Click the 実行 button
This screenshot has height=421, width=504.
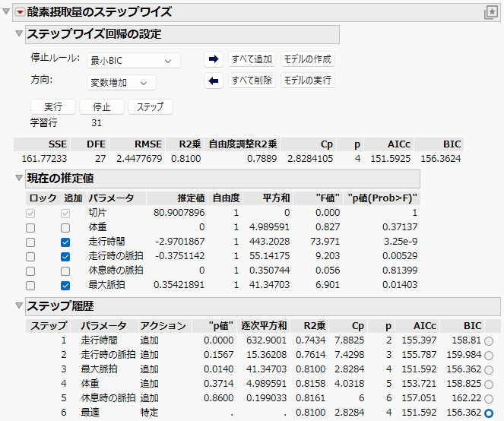[x=53, y=106]
